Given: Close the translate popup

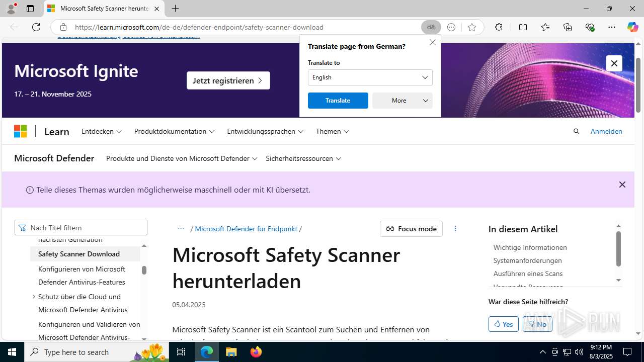Looking at the screenshot, I should [x=433, y=42].
